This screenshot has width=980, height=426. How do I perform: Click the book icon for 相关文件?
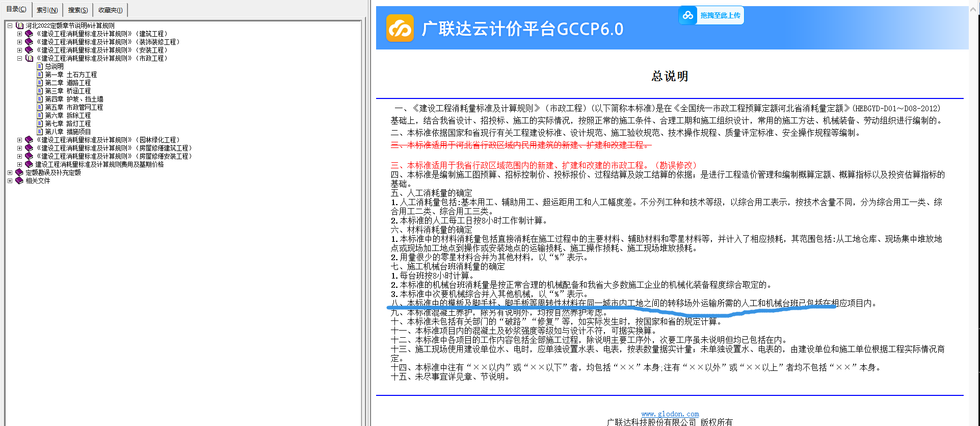click(x=19, y=181)
